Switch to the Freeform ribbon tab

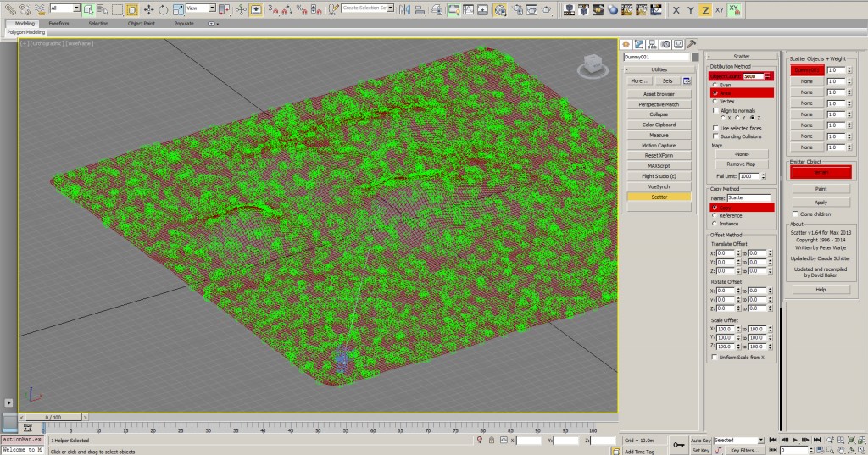pyautogui.click(x=58, y=24)
